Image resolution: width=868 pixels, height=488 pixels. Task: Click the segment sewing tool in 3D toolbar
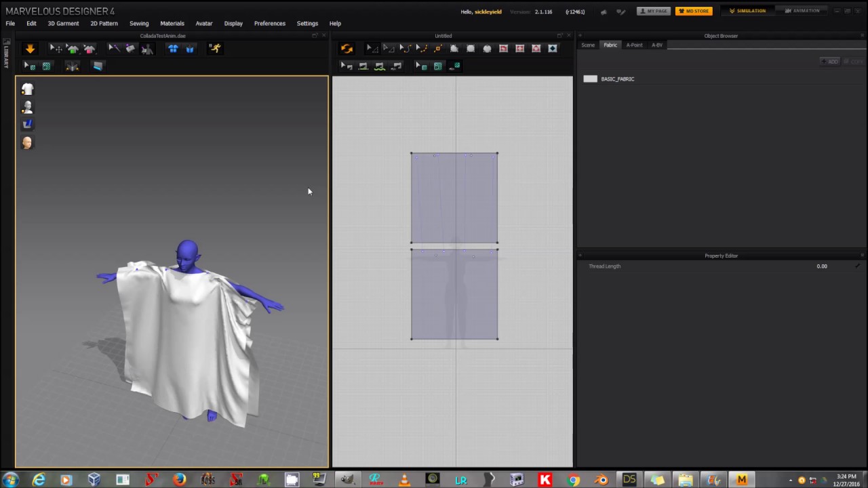click(x=130, y=49)
